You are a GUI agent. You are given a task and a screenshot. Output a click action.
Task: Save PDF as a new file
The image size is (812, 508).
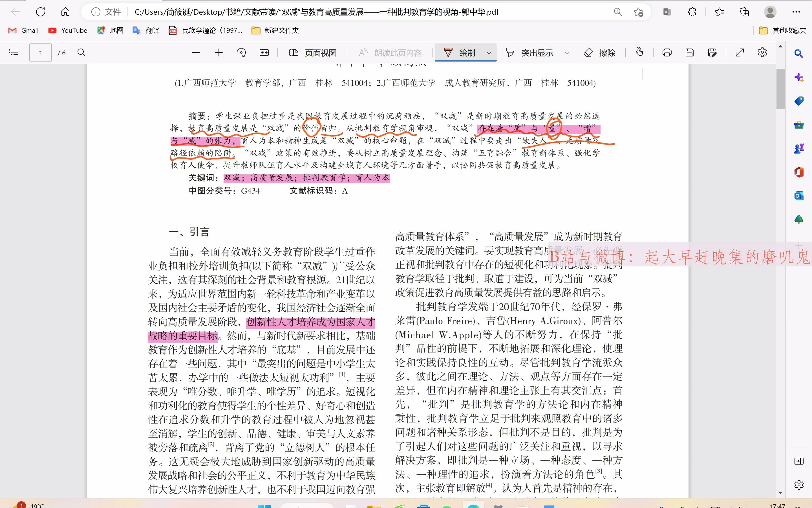[x=712, y=52]
